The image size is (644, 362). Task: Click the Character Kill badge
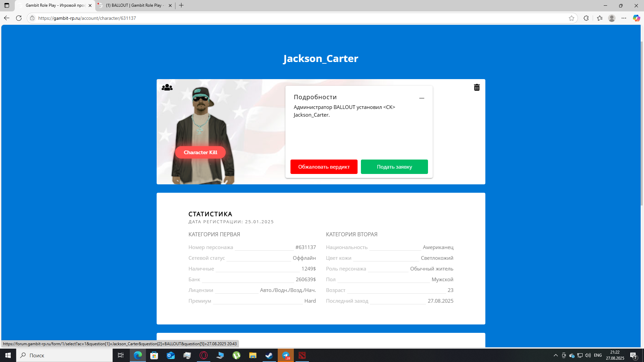coord(200,153)
